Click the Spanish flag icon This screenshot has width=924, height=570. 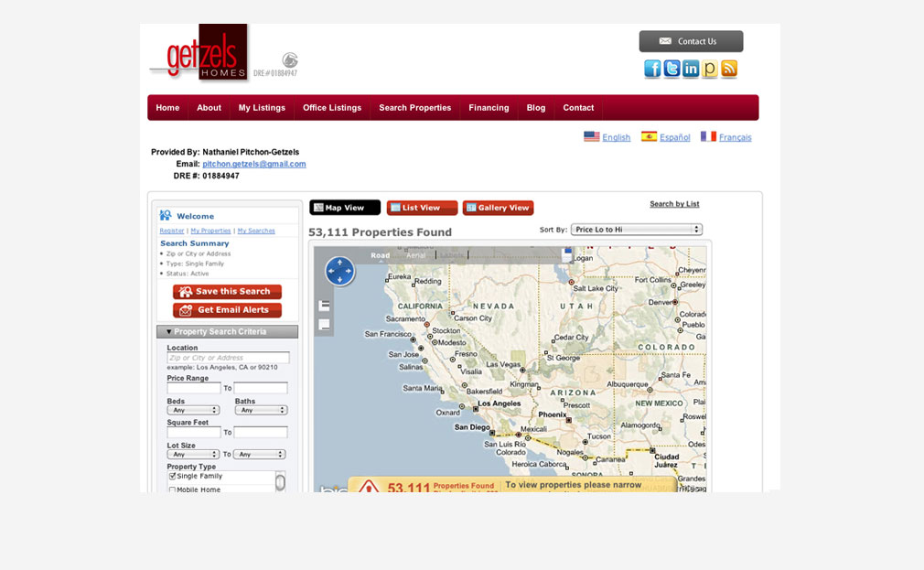650,136
